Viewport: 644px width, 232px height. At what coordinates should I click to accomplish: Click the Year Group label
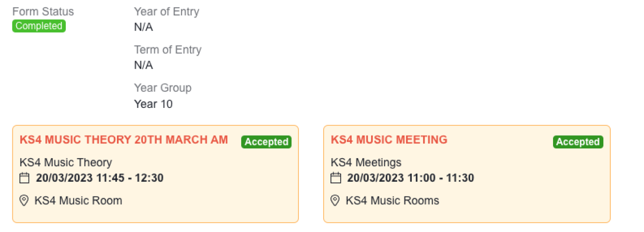[163, 88]
